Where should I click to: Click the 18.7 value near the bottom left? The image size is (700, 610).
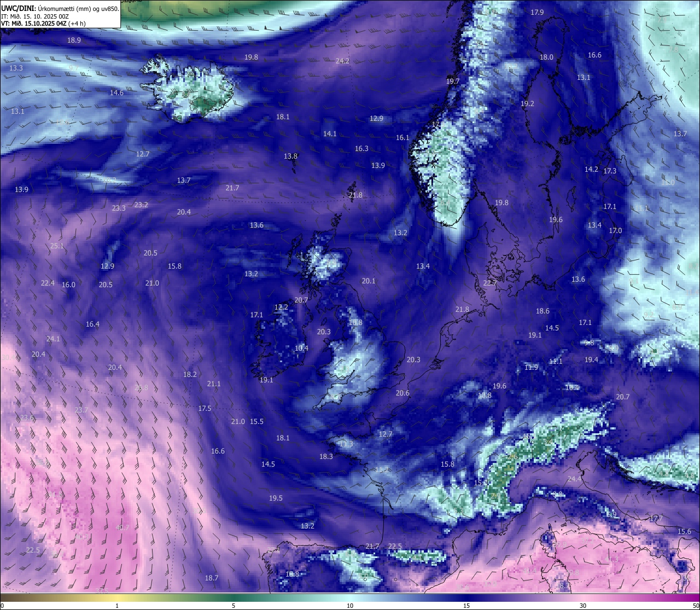(212, 578)
